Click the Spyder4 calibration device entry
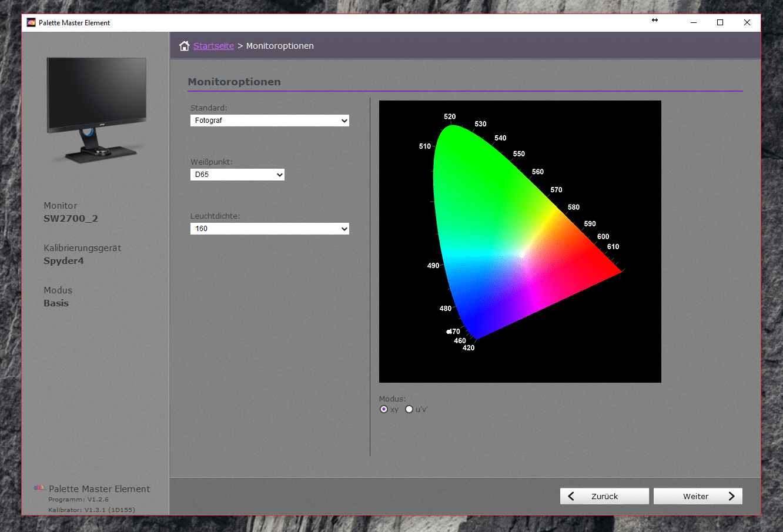Image resolution: width=783 pixels, height=532 pixels. click(63, 260)
